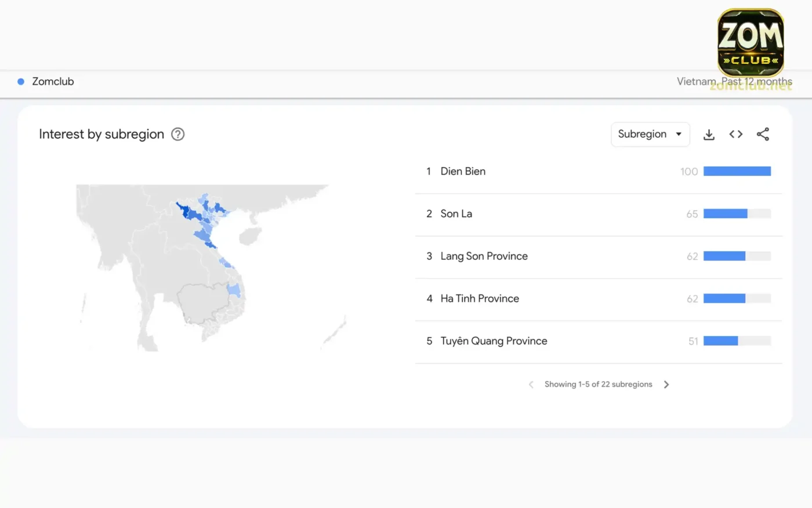Select Tuyên Quang Province in the list

[x=494, y=341]
